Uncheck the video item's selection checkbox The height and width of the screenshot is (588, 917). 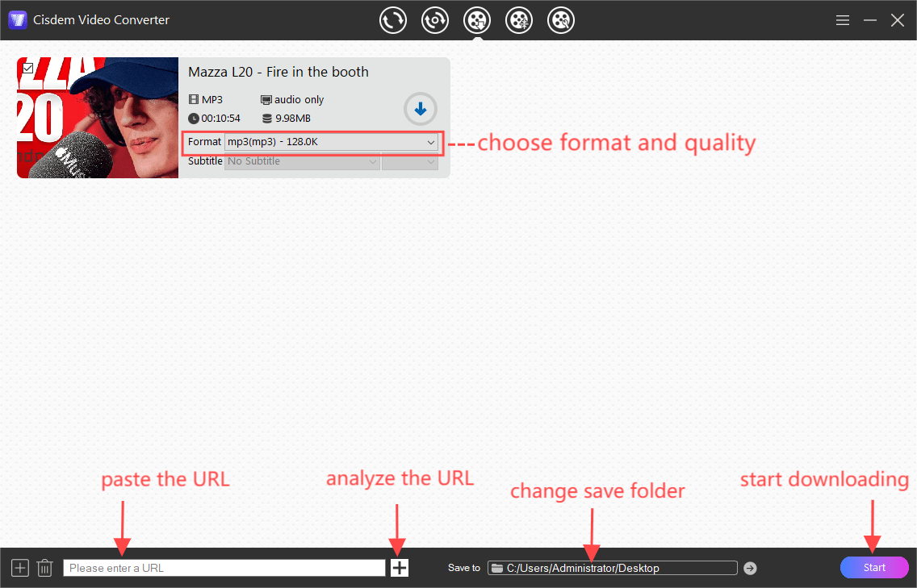click(x=28, y=67)
